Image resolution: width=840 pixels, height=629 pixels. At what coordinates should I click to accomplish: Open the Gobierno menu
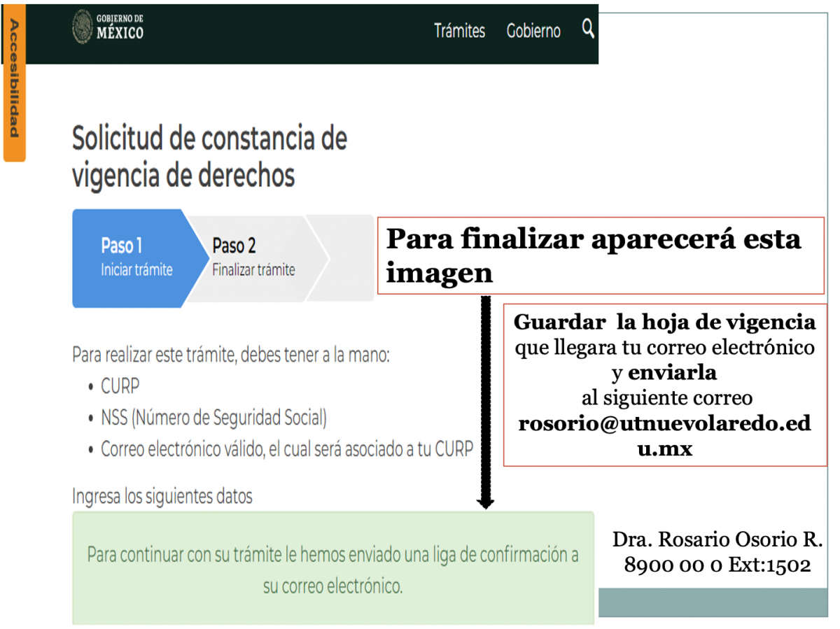point(533,31)
